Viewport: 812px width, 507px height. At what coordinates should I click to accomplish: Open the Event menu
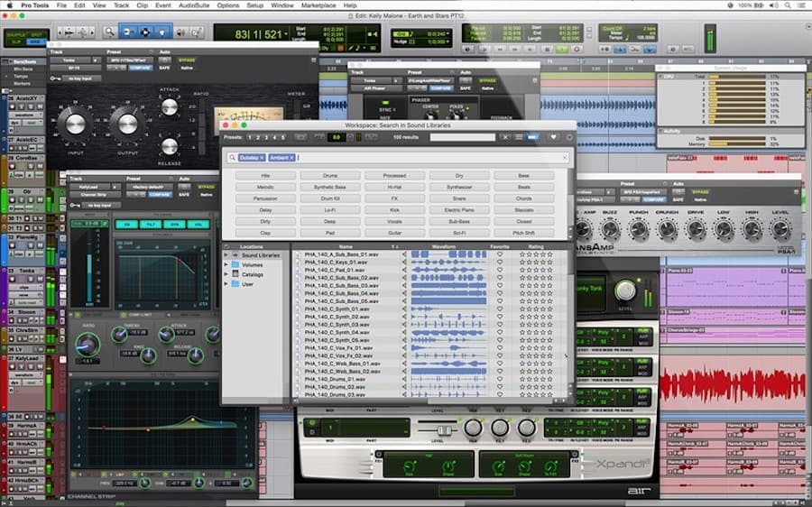[x=163, y=5]
